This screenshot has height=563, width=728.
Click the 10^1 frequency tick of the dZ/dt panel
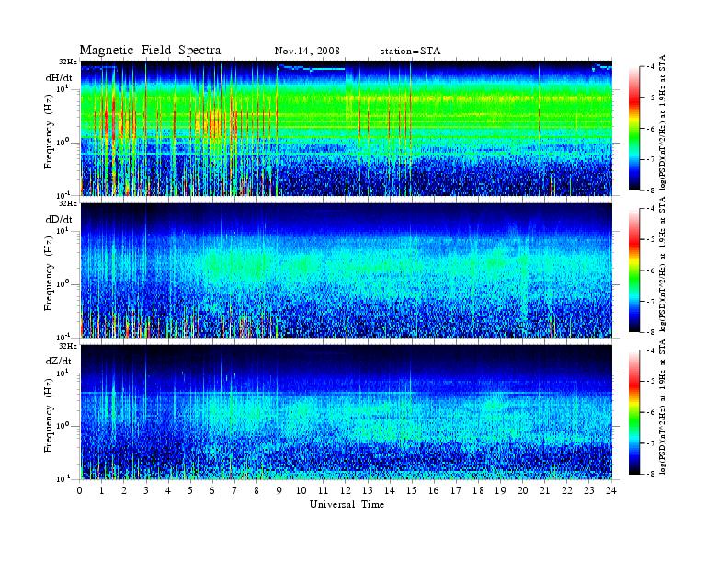[x=63, y=373]
